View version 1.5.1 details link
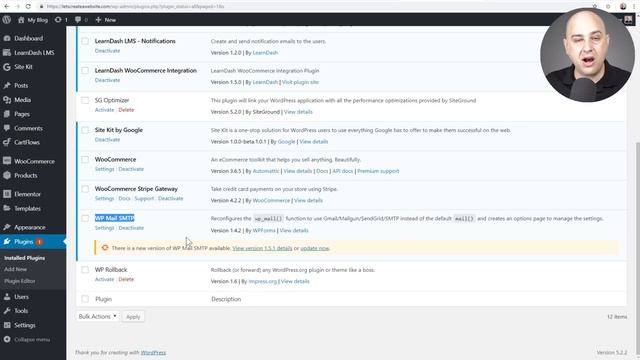Viewport: 640px width, 360px height. click(262, 248)
